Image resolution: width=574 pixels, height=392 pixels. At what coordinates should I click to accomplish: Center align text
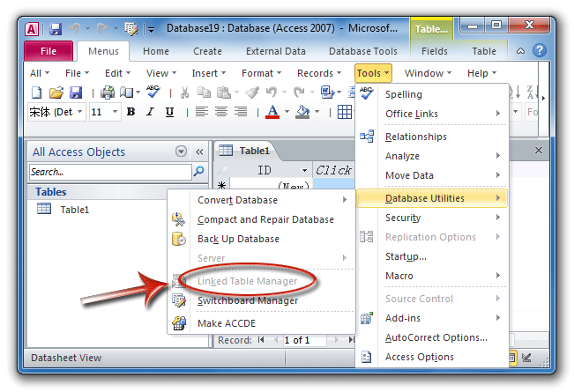click(x=221, y=112)
